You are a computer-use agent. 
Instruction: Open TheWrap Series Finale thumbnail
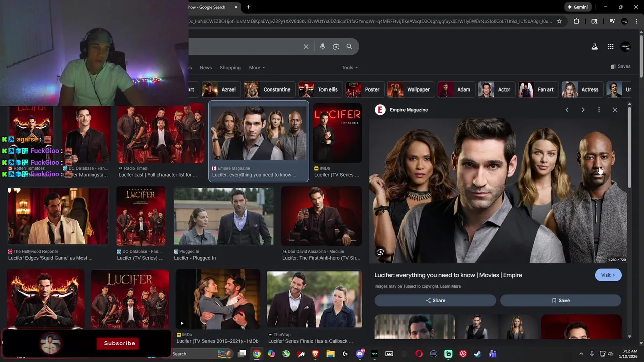(314, 300)
